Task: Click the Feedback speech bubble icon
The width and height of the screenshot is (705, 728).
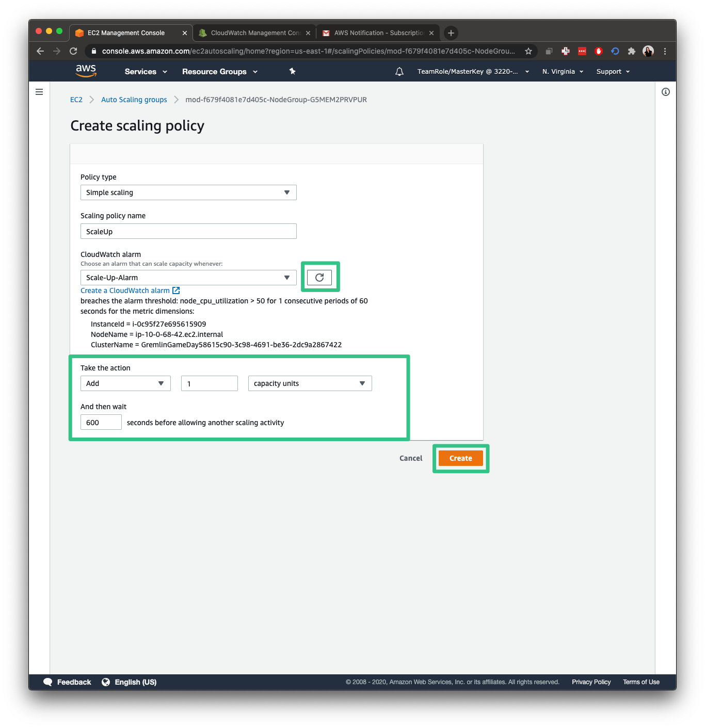Action: point(47,682)
